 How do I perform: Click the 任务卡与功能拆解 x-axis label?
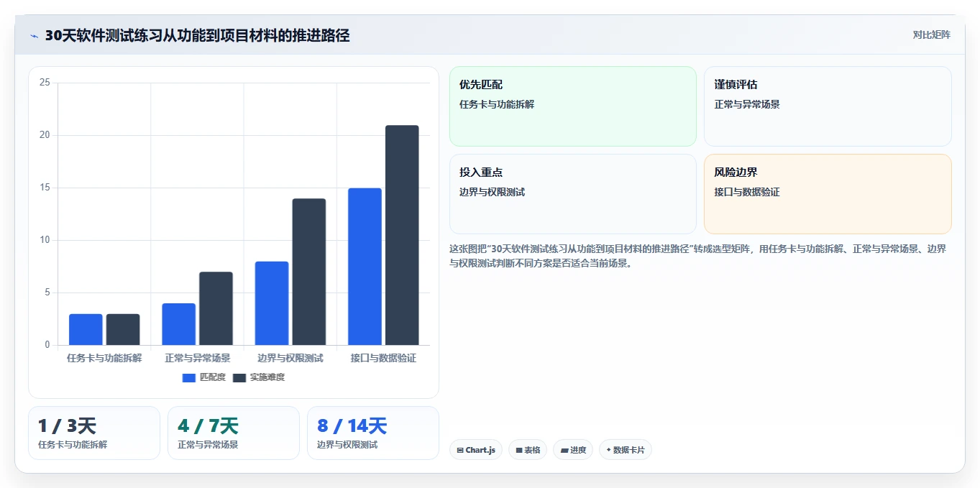(104, 358)
